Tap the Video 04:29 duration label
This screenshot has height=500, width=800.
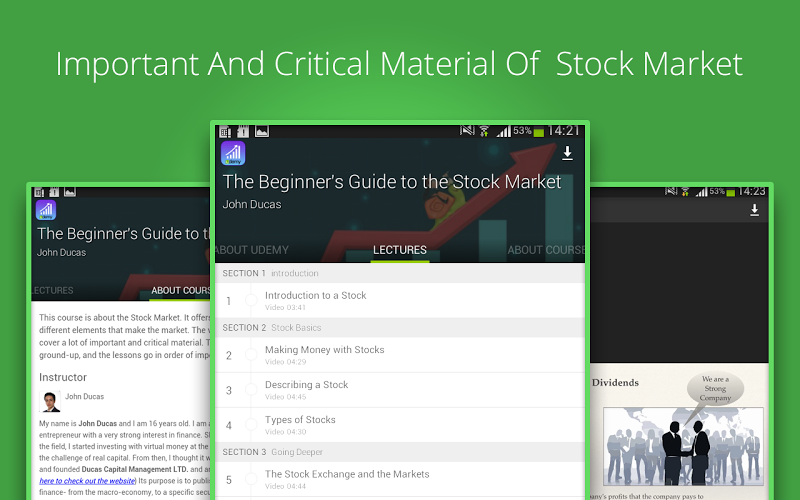click(285, 362)
